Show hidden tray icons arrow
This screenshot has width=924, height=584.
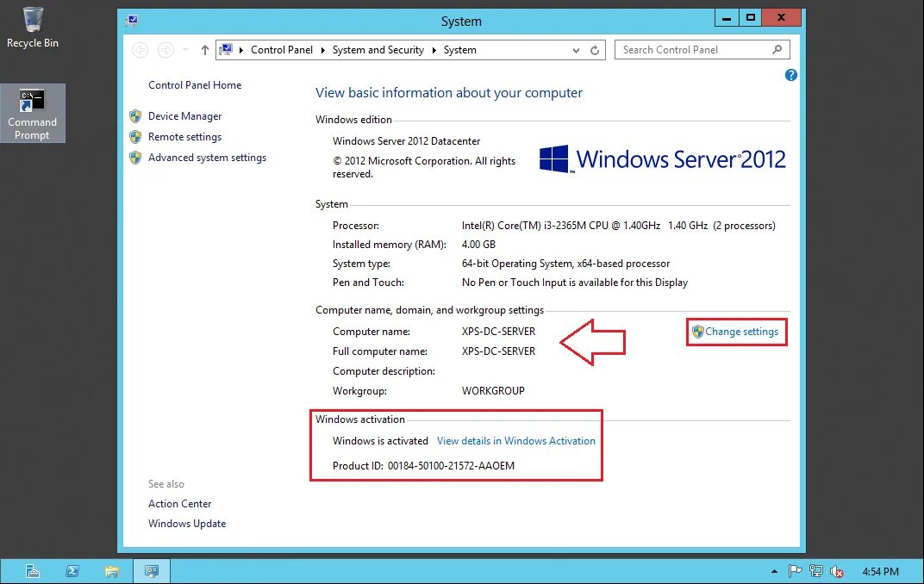click(x=774, y=571)
